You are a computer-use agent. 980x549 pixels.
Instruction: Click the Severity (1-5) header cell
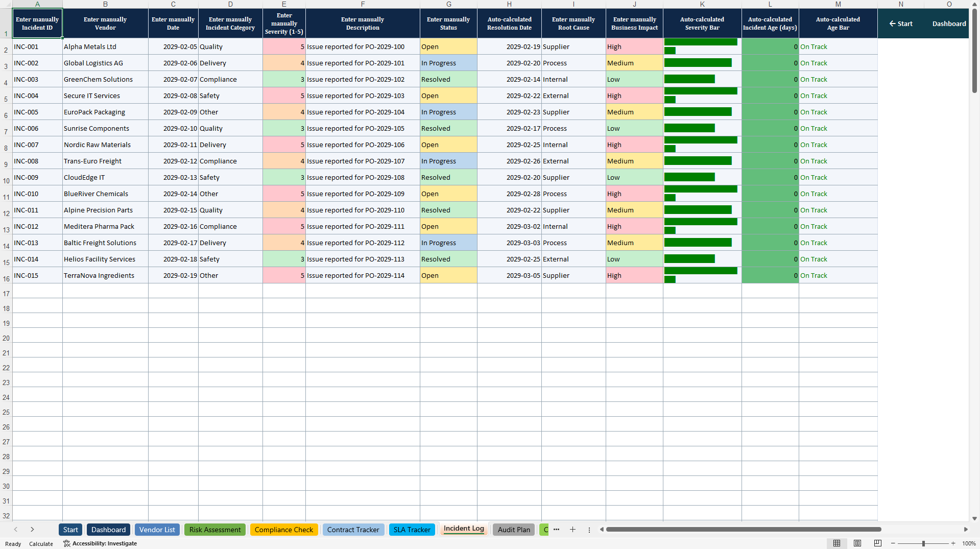pos(284,23)
